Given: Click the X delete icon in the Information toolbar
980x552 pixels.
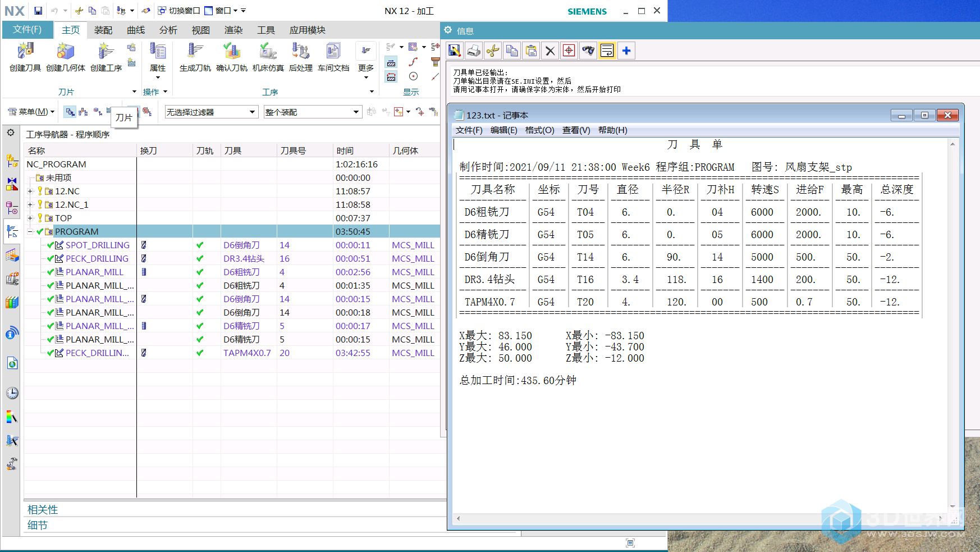Looking at the screenshot, I should coord(550,51).
